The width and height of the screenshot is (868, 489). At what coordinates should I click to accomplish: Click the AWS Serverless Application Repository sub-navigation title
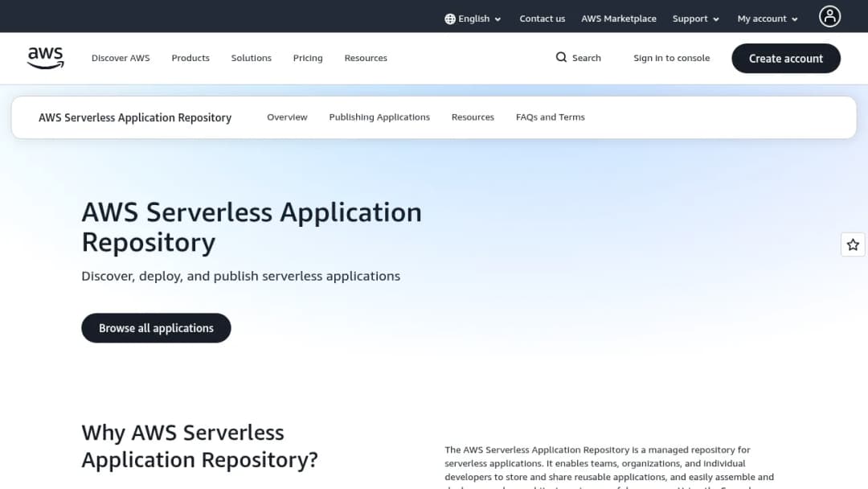(135, 117)
